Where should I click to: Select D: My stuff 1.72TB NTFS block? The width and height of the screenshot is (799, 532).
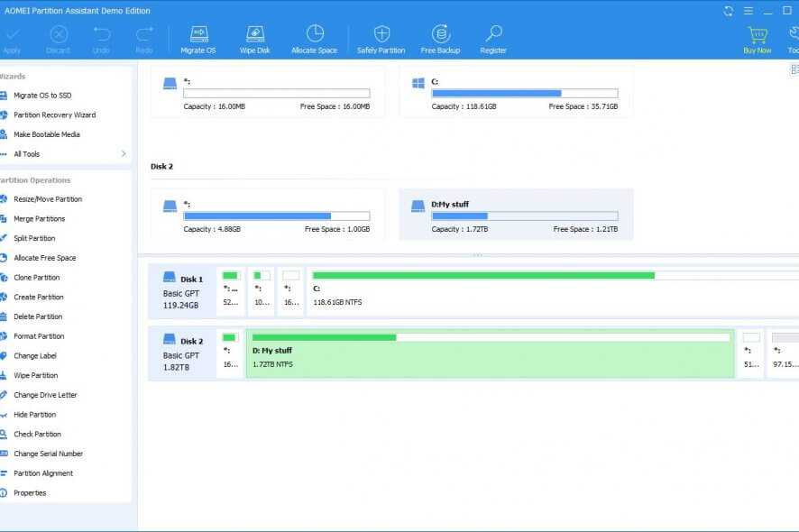(x=491, y=353)
